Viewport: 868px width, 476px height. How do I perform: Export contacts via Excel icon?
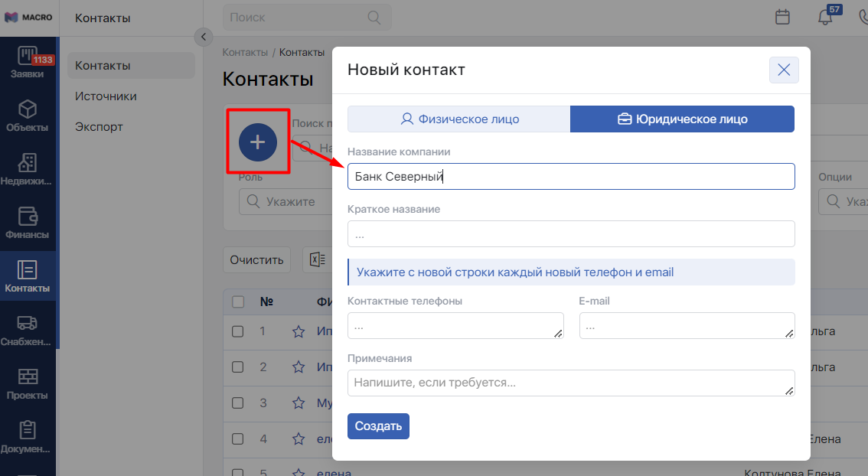[x=316, y=259]
